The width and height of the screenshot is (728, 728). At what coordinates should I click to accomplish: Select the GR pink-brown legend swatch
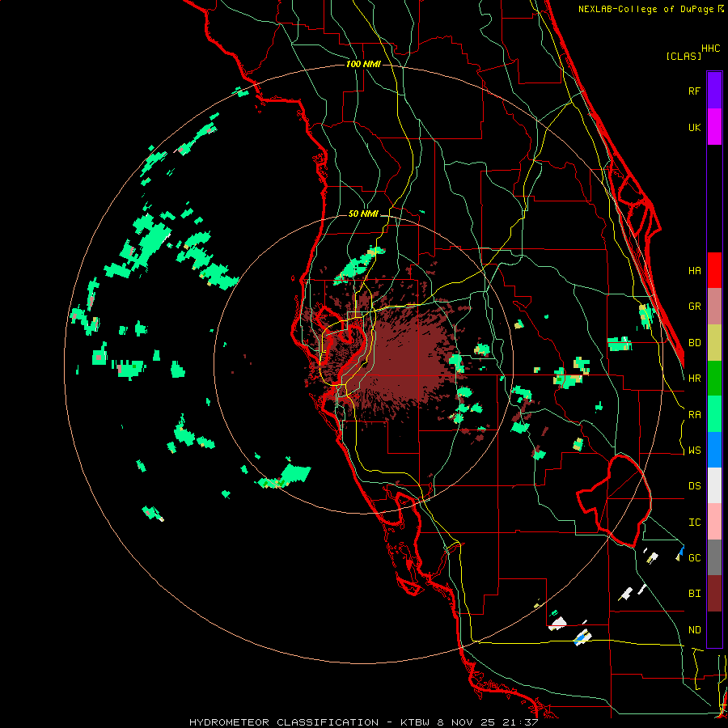[x=714, y=307]
